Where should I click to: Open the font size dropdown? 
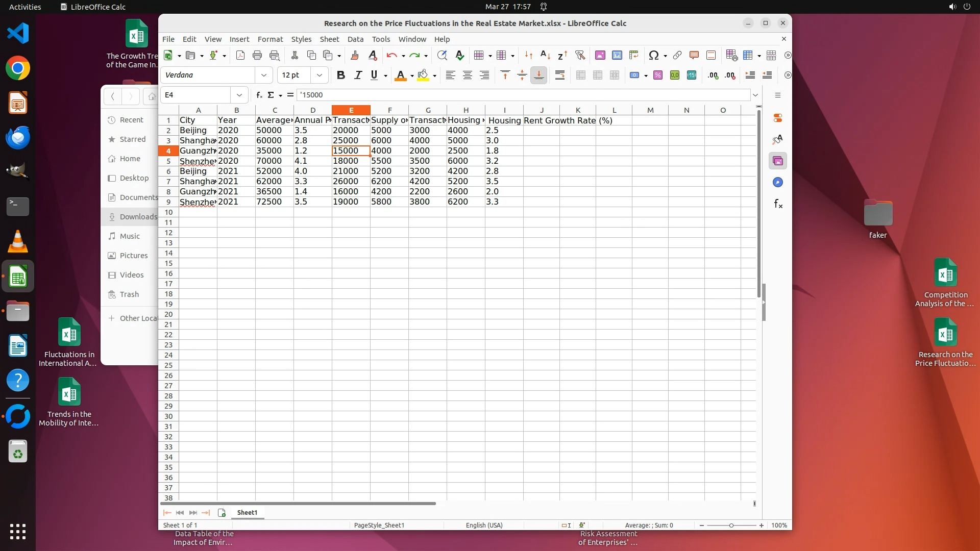click(320, 75)
